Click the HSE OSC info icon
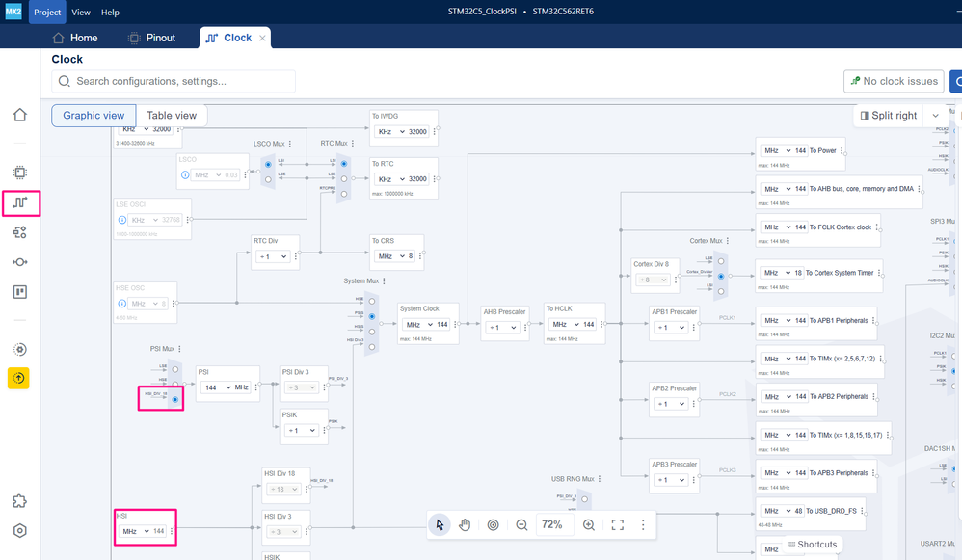This screenshot has width=962, height=560. pos(122,303)
